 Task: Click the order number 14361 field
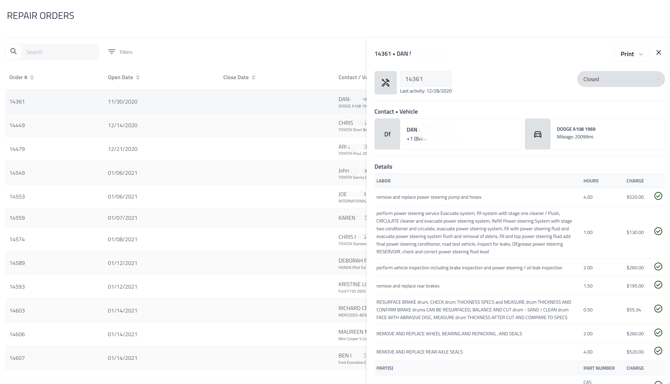click(426, 79)
